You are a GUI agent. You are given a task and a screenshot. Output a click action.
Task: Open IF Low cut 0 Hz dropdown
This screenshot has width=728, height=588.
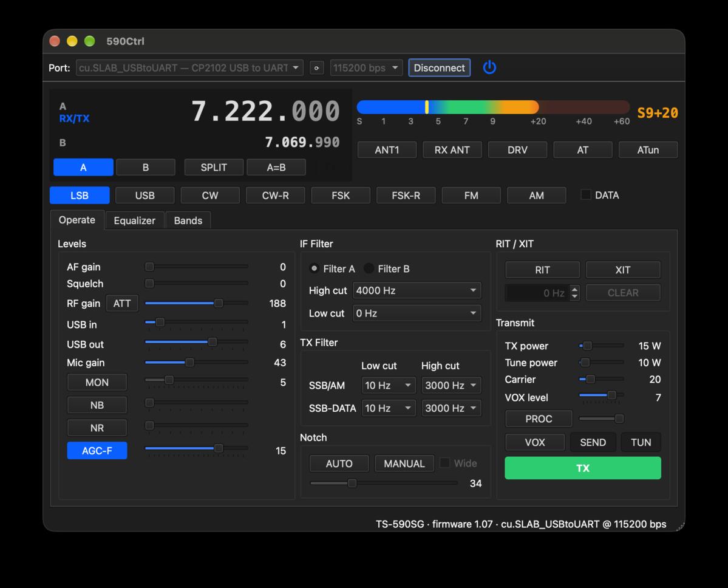(417, 313)
